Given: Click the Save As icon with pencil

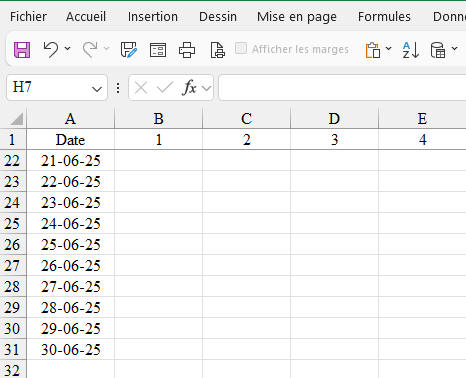Looking at the screenshot, I should (129, 50).
